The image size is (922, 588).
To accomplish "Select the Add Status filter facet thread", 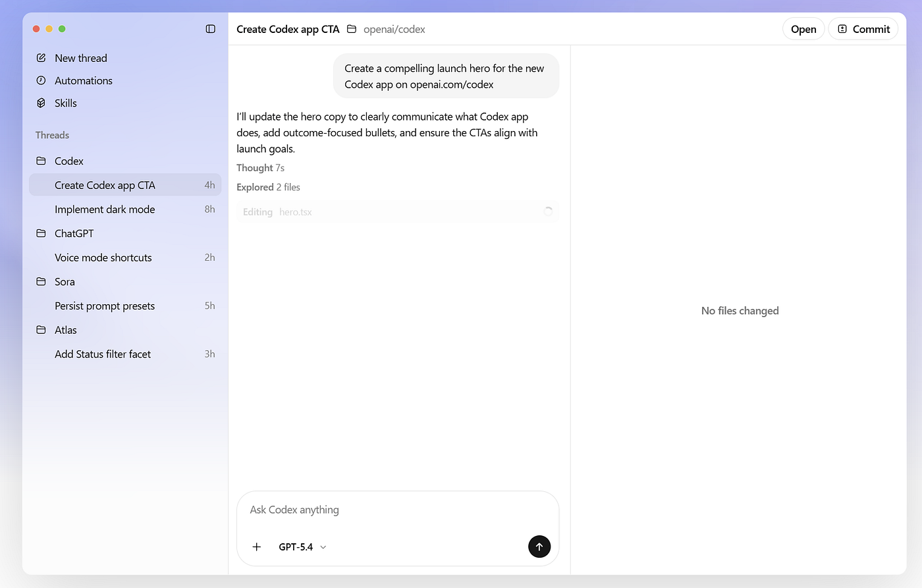I will pos(125,354).
